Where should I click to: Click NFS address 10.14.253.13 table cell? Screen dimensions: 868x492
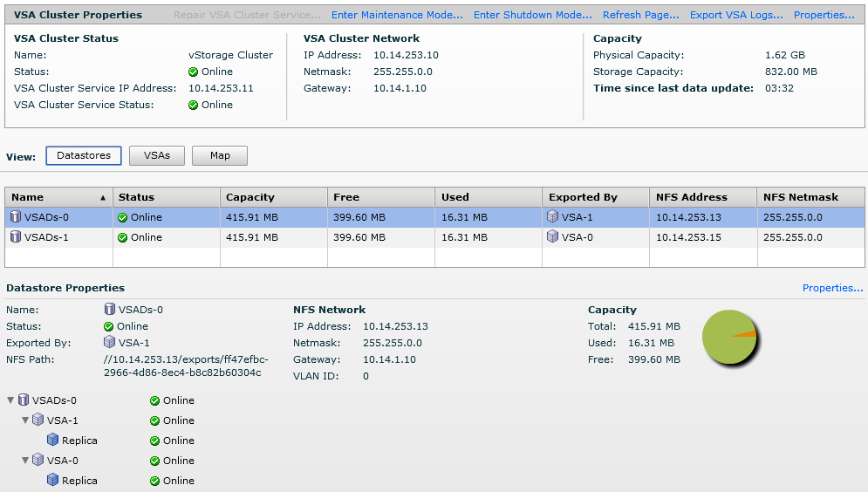(688, 217)
